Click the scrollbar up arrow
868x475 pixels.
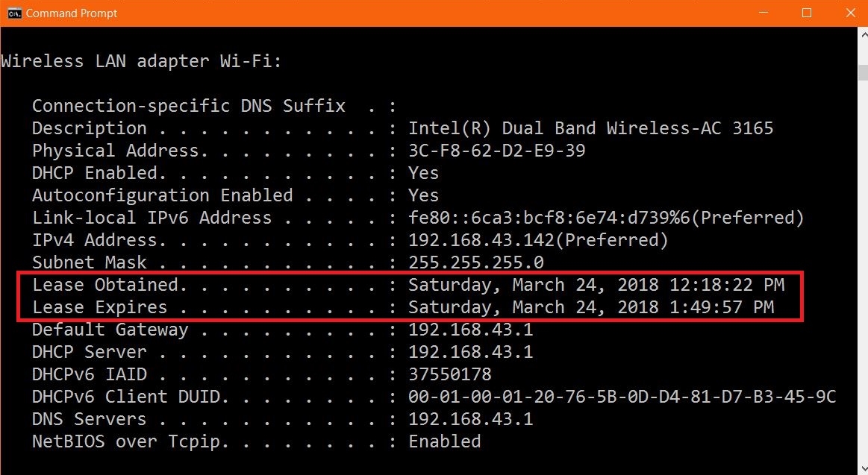[863, 34]
